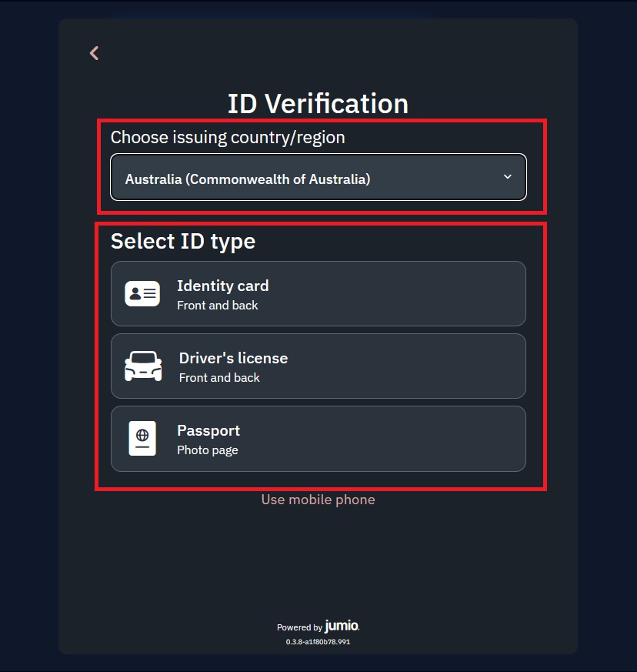The image size is (637, 672).
Task: Click the Jumio logo
Action: 341,627
